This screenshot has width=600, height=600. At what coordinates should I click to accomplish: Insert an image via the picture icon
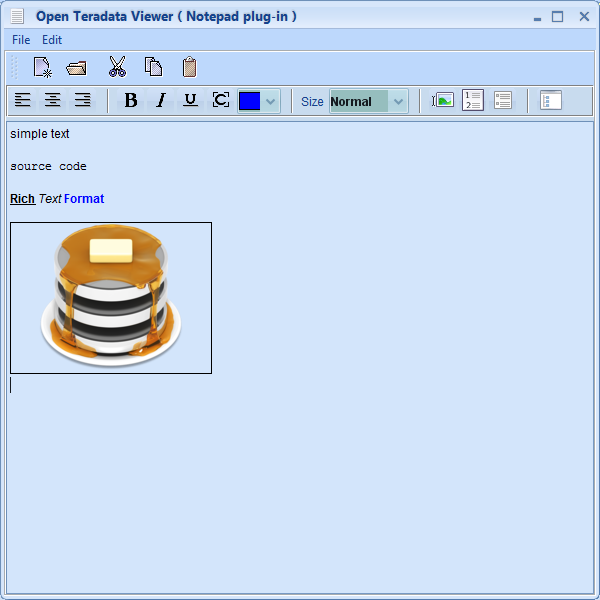tap(442, 101)
